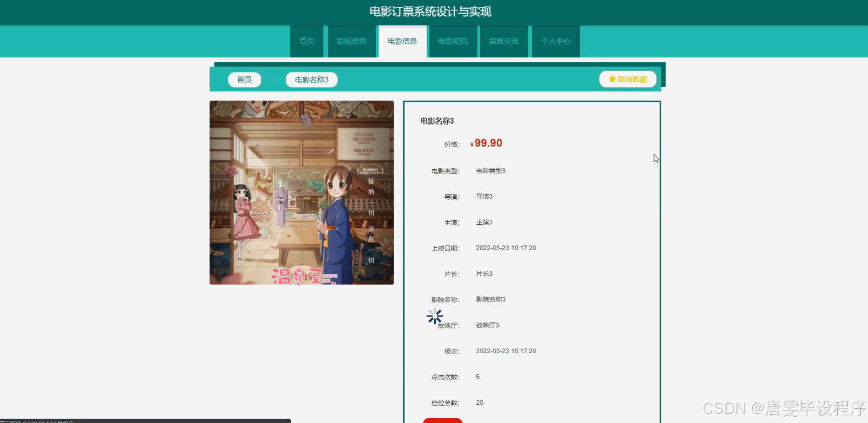Click the 主演3 value

[484, 222]
